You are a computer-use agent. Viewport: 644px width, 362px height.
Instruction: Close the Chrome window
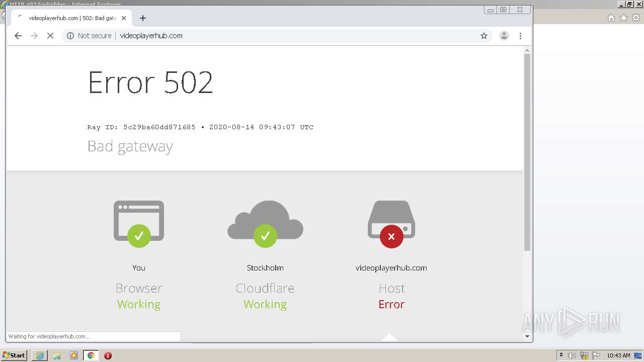pyautogui.click(x=520, y=10)
